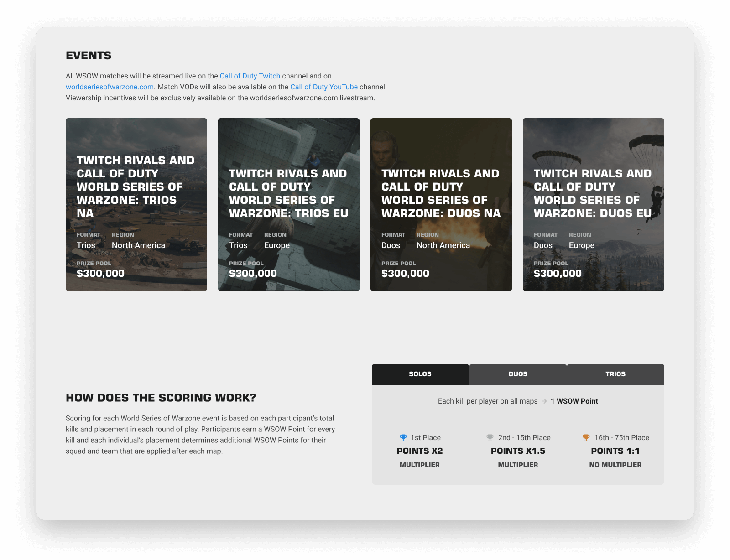Switch to the DUOS scoring tab

[x=518, y=374]
